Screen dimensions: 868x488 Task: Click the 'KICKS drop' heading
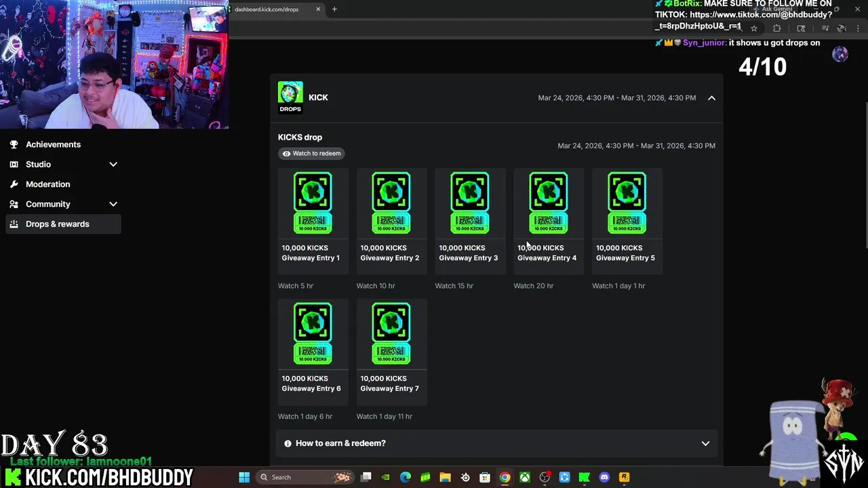point(300,138)
